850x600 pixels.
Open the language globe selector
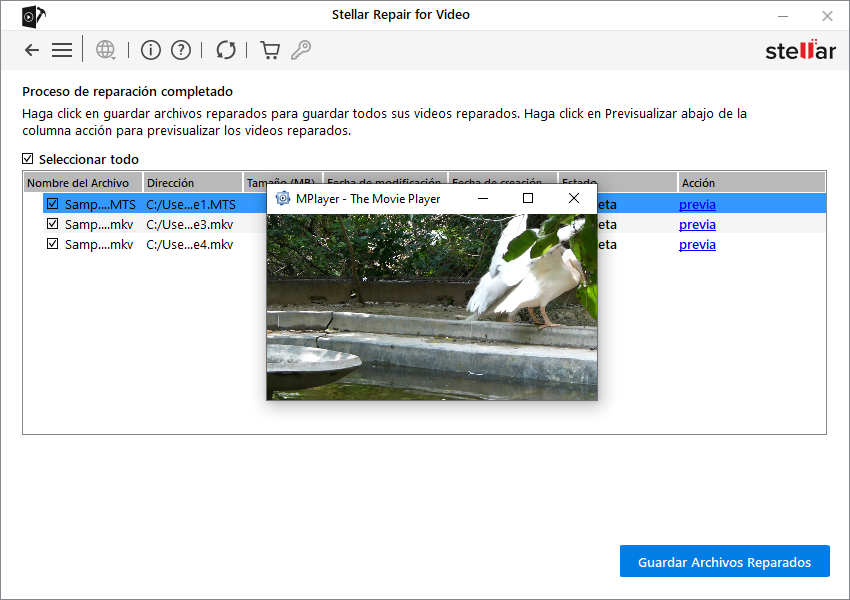point(106,50)
